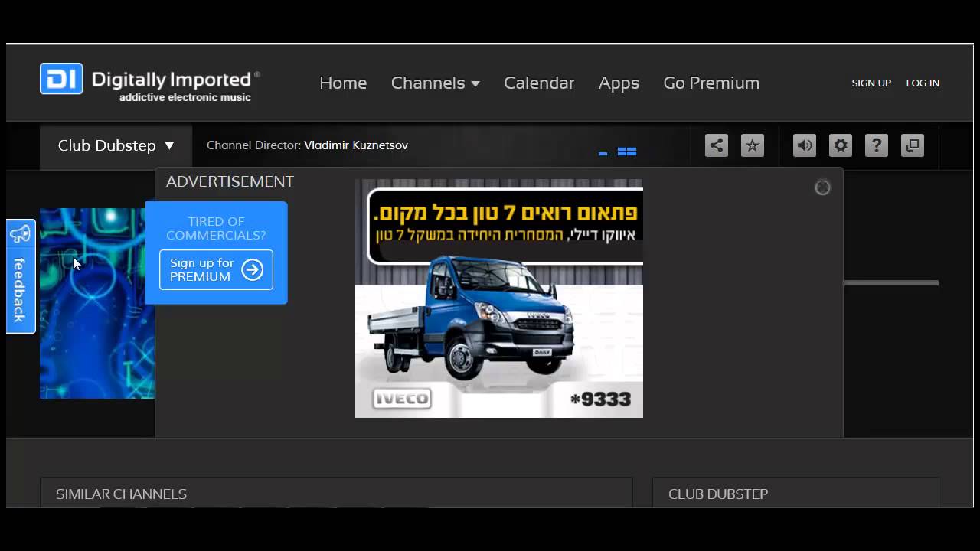The height and width of the screenshot is (551, 980).
Task: Click the Iveco truck advertisement banner
Action: [x=499, y=298]
